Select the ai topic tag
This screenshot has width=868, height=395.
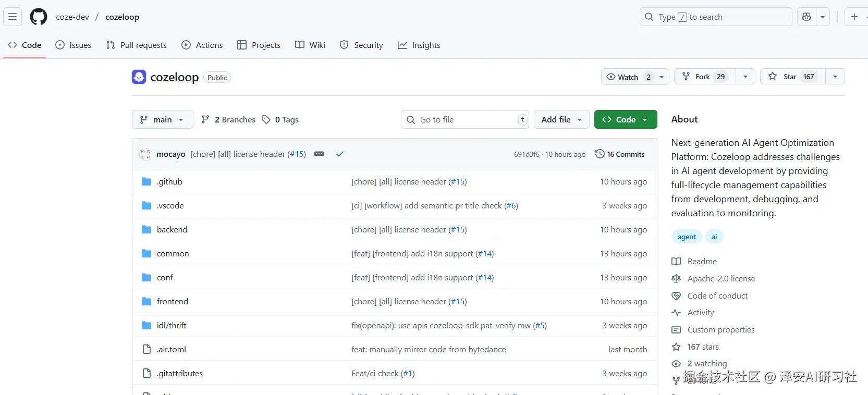point(714,237)
